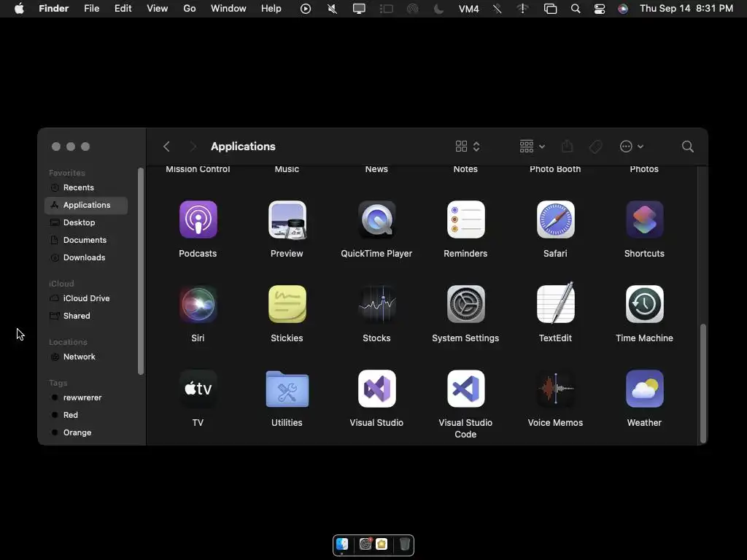Select the Preview app icon
This screenshot has width=747, height=560.
[287, 219]
